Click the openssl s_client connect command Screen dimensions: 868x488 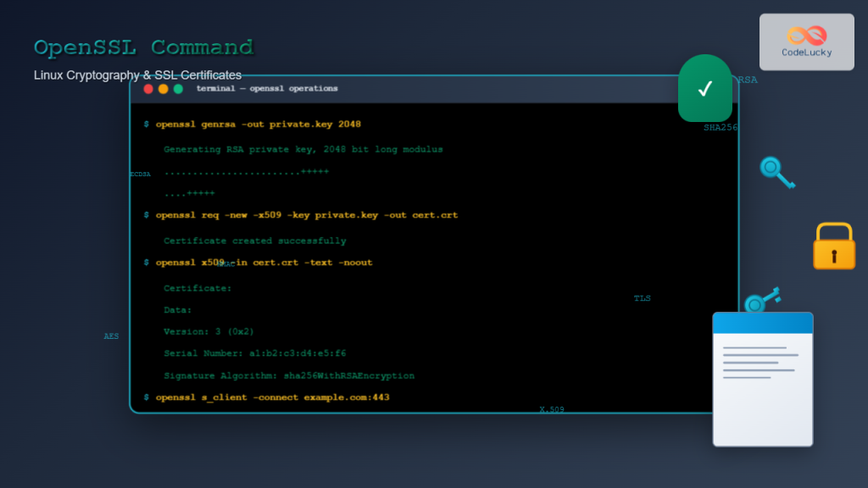click(x=267, y=396)
